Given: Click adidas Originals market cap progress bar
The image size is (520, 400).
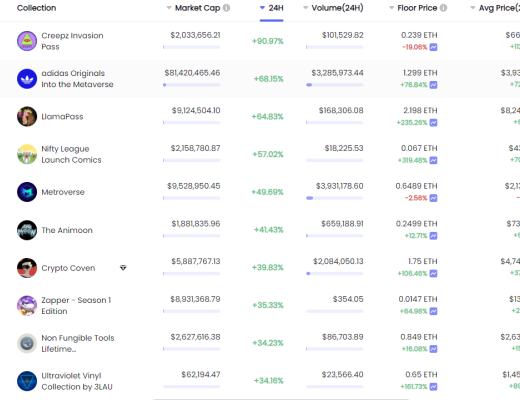Looking at the screenshot, I should coord(192,85).
